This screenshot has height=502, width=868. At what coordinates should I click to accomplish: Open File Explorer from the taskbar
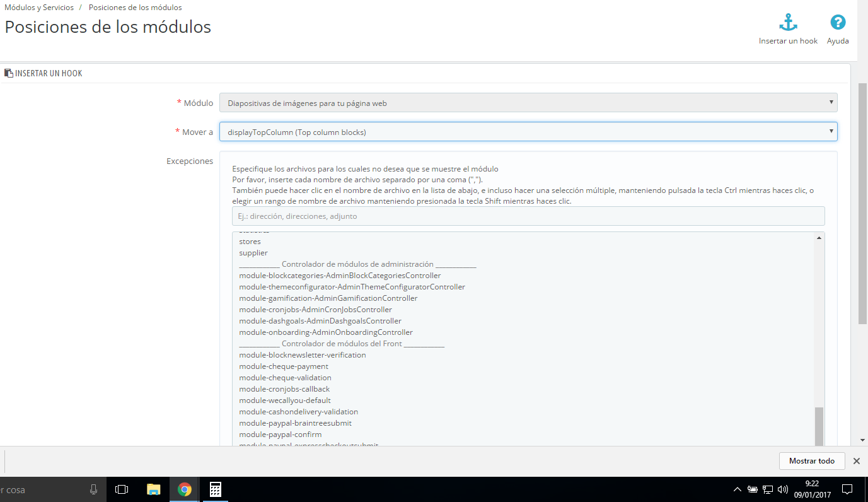154,489
